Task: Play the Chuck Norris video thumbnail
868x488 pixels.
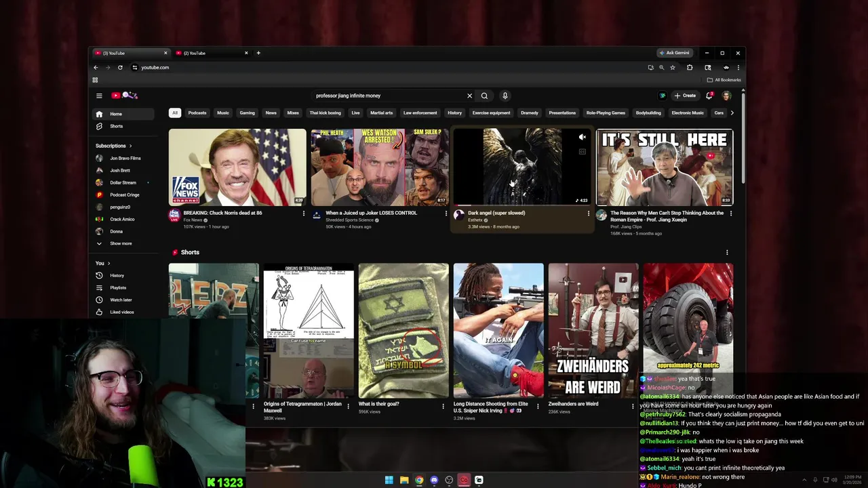Action: point(237,167)
